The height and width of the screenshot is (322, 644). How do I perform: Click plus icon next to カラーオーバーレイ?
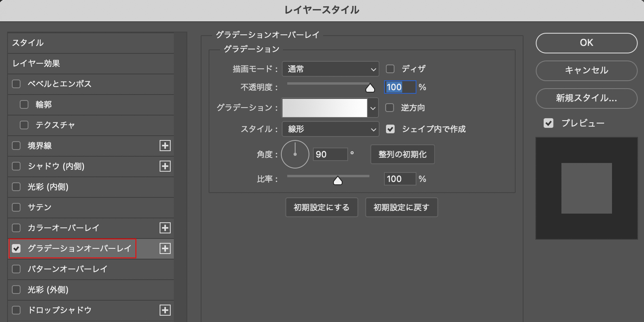(165, 228)
